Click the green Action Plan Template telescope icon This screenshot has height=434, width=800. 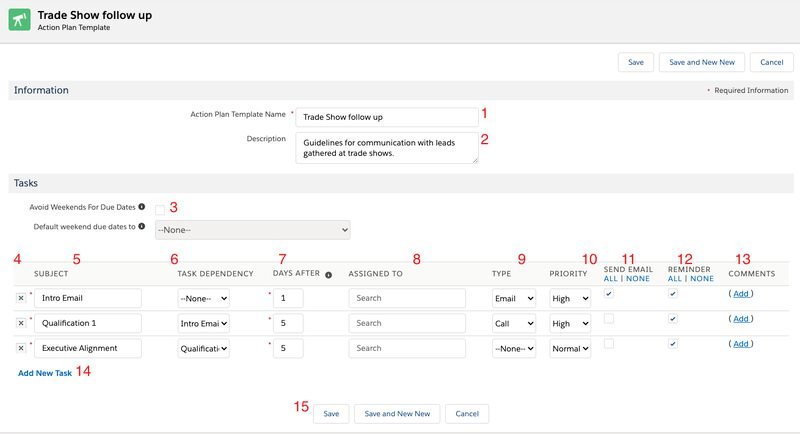19,20
